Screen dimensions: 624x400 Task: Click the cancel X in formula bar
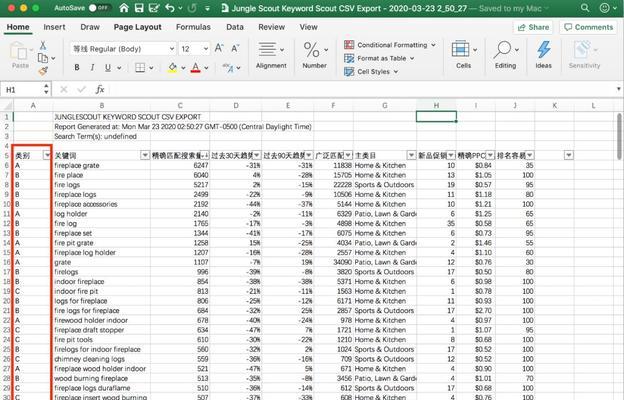(x=64, y=90)
